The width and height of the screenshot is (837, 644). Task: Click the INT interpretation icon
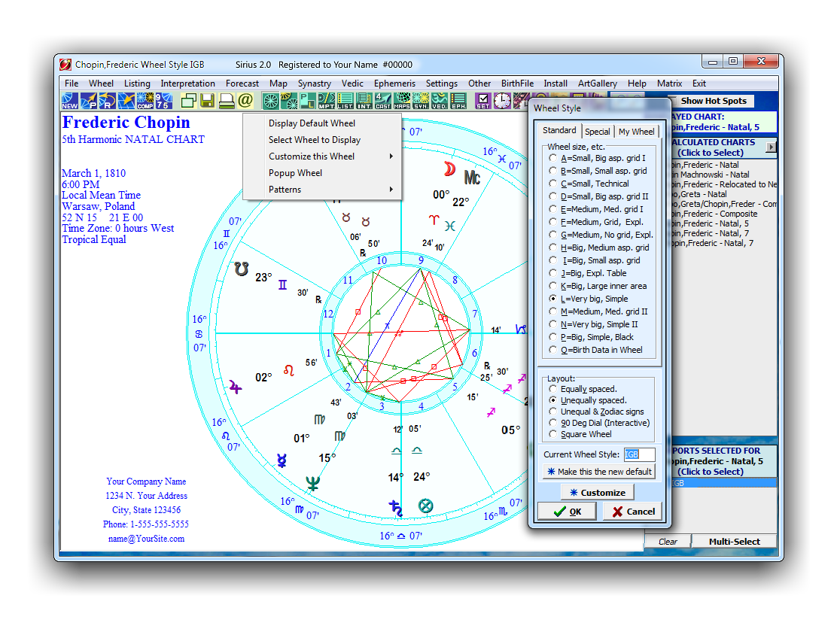(x=364, y=101)
